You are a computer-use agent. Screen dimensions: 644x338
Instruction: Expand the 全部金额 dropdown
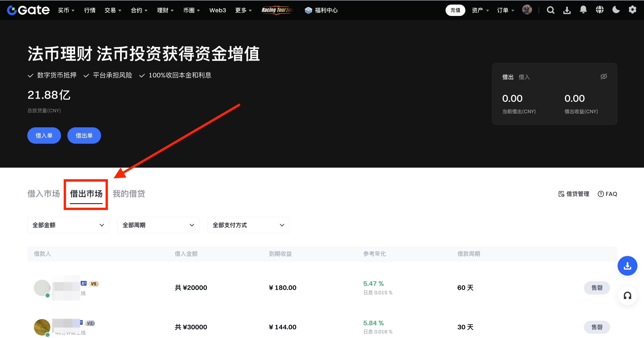coord(68,225)
